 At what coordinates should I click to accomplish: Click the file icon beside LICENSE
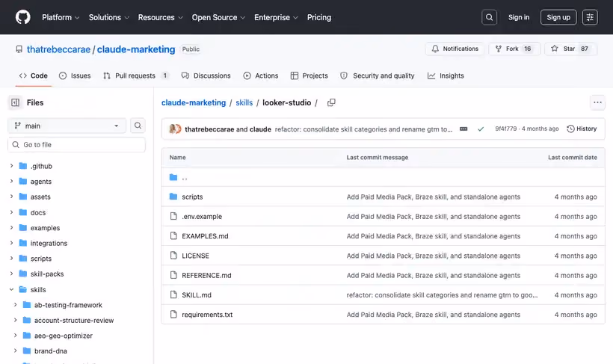[x=173, y=256]
